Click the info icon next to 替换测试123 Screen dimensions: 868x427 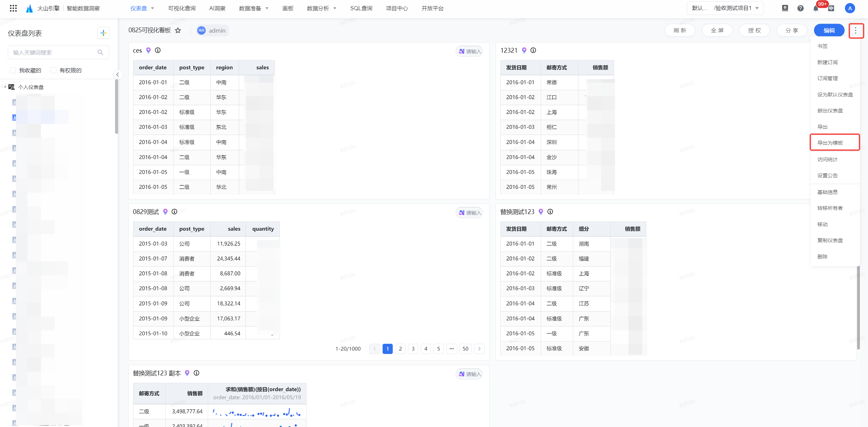550,212
